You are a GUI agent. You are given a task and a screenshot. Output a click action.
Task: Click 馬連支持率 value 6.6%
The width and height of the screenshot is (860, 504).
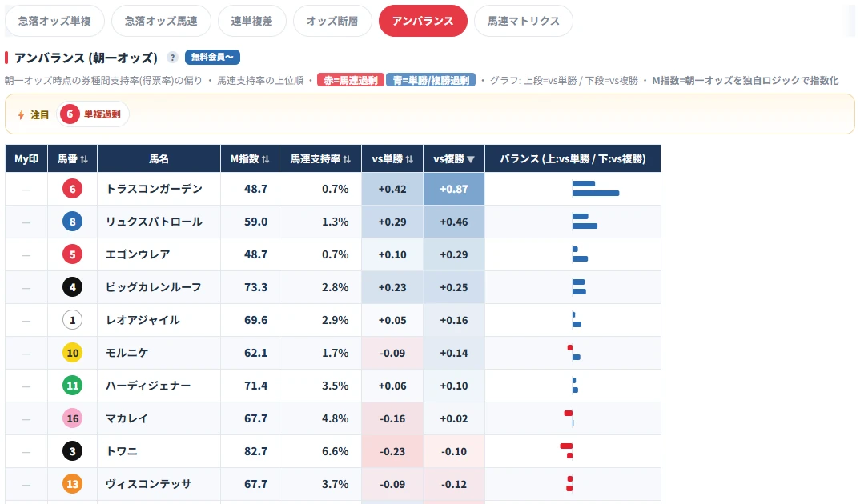pos(336,451)
